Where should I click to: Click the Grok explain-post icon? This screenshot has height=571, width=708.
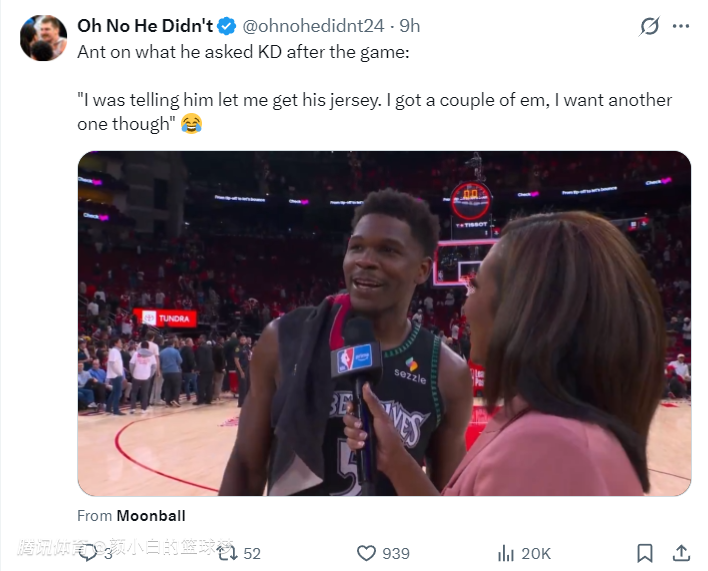(x=650, y=26)
